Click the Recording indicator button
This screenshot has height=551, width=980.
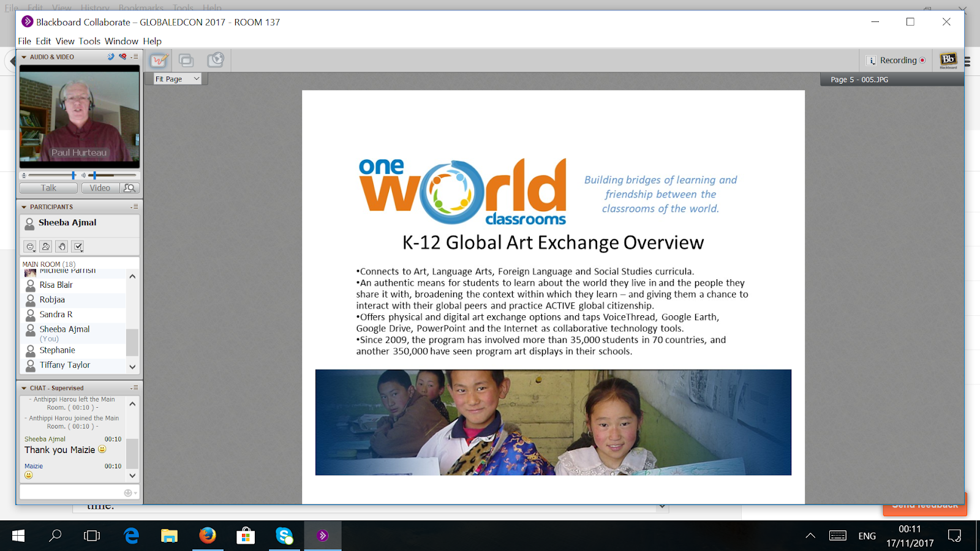pyautogui.click(x=903, y=60)
